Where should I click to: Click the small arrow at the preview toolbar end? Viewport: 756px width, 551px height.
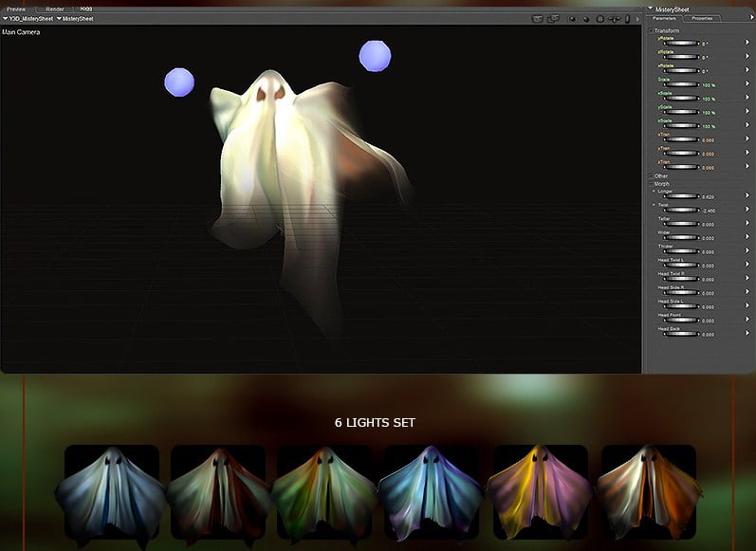[637, 19]
